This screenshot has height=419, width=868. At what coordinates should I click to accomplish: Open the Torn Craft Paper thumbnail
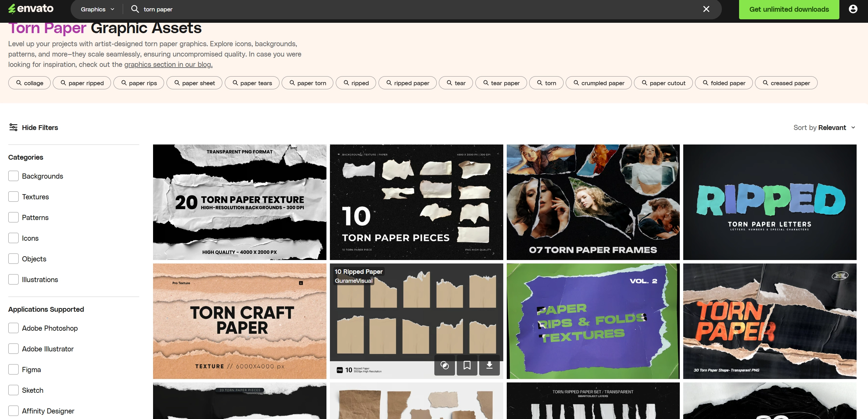click(x=239, y=321)
